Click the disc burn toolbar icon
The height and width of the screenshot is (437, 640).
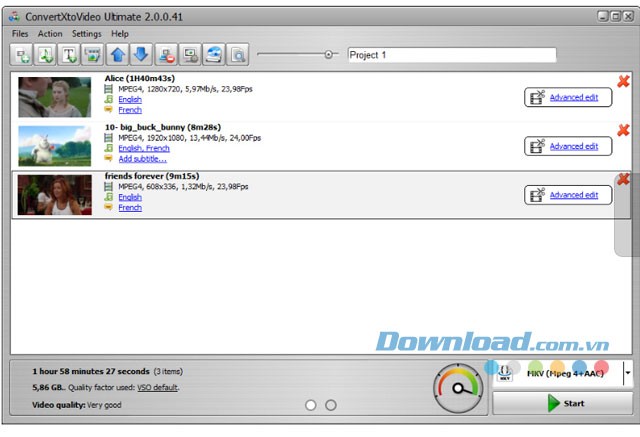[213, 55]
